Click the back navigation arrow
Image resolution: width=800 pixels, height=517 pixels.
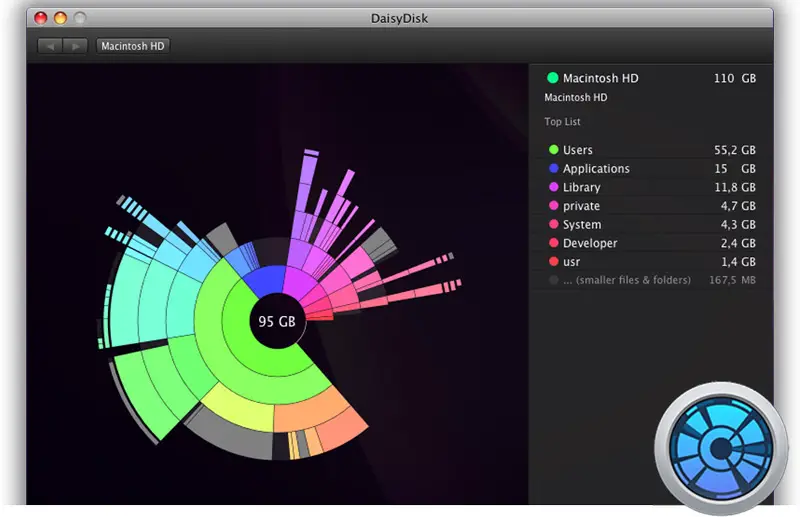pos(50,46)
